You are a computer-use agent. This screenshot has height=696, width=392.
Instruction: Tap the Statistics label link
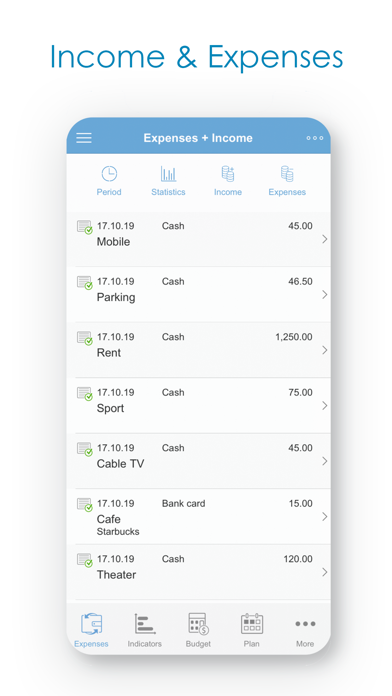[168, 192]
